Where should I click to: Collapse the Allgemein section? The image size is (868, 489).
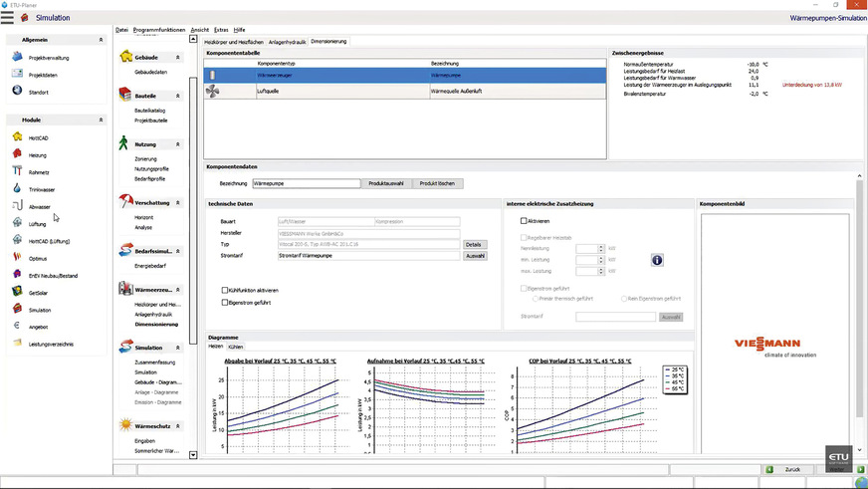[101, 39]
